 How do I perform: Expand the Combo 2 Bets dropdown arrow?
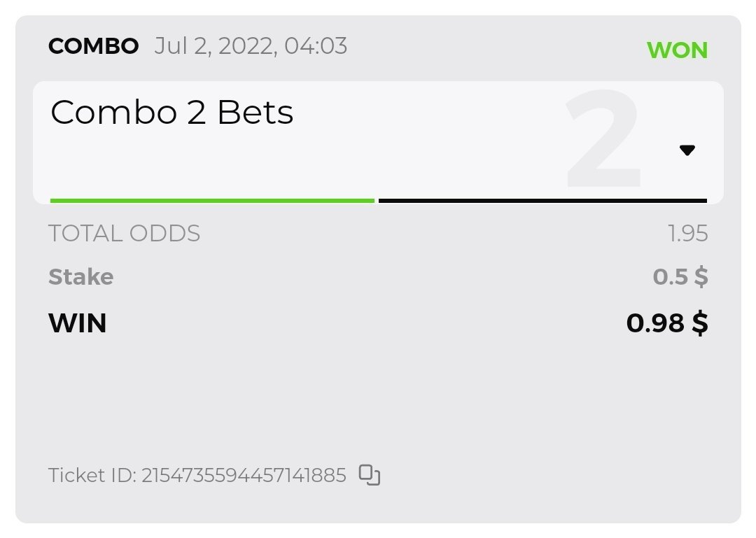coord(687,150)
